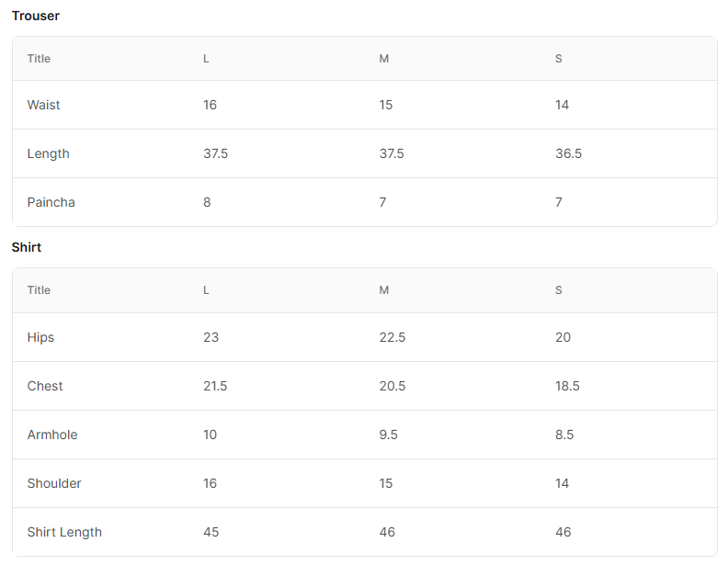Select the Hips row label
This screenshot has height=565, width=728.
(40, 337)
